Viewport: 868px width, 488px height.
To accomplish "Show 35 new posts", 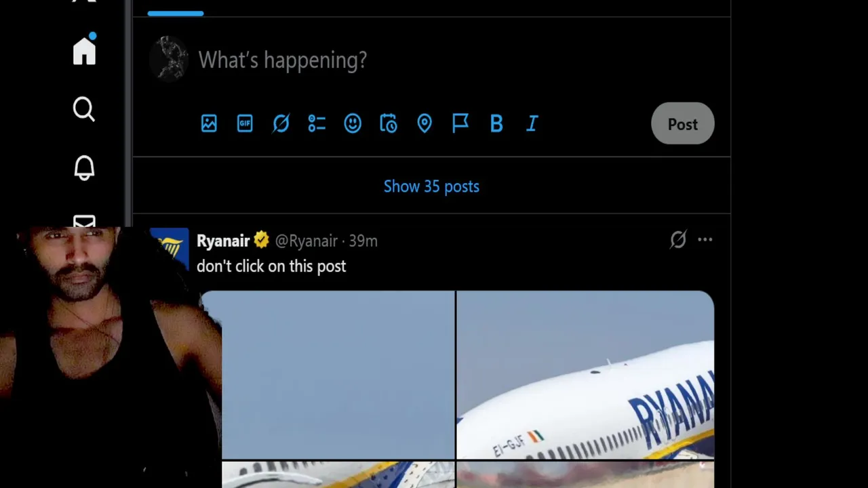I will 431,186.
